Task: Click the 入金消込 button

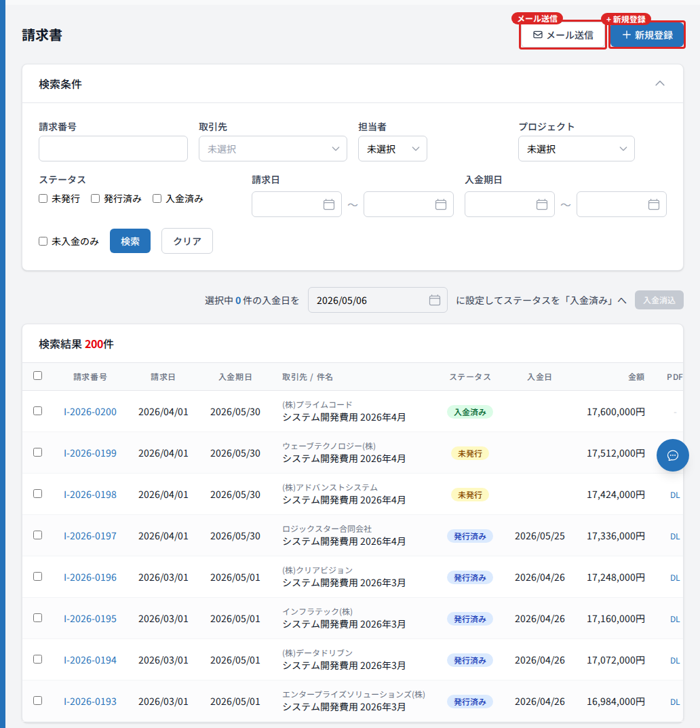Action: click(659, 300)
